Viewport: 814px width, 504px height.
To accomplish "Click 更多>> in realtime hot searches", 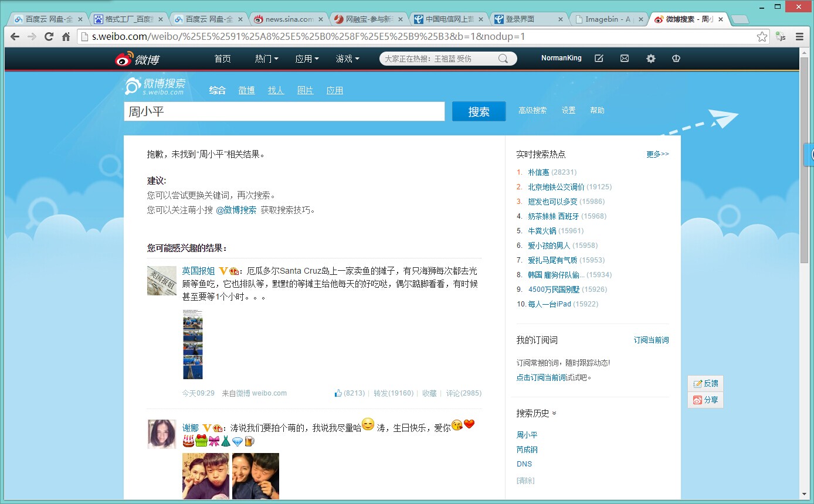I will tap(657, 154).
